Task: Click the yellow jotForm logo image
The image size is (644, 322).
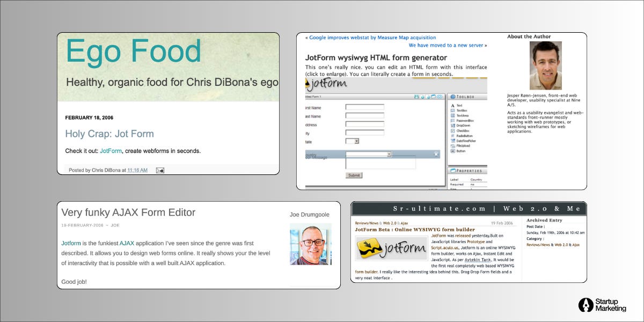Action: coord(391,248)
